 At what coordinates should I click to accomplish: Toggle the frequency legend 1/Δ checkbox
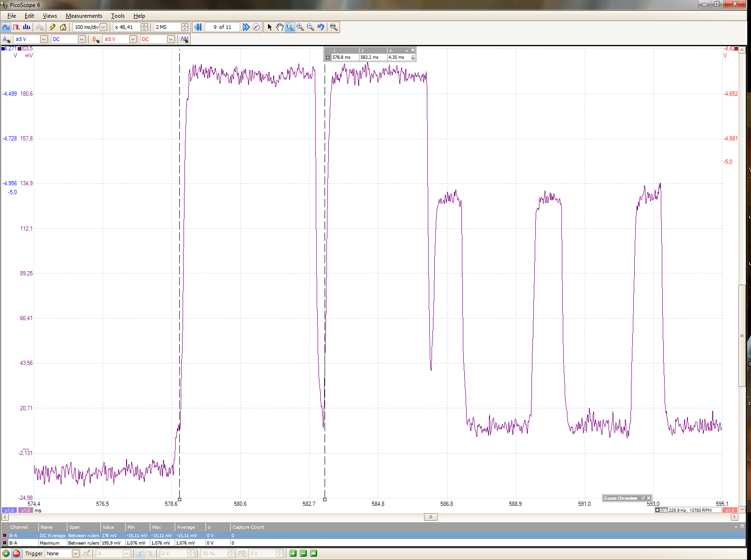pos(658,510)
